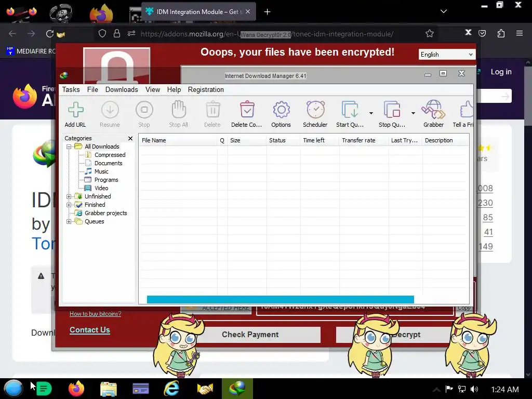
Task: Sort by Status column header
Action: 283,140
